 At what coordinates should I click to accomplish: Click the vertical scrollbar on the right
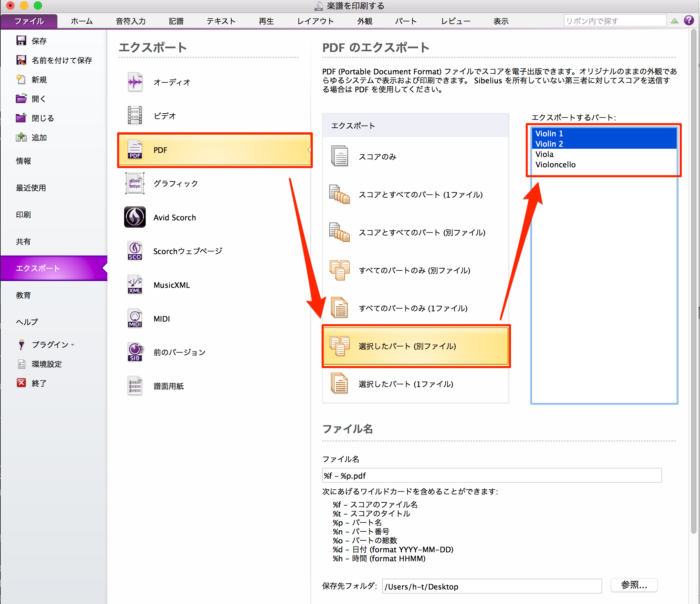694,282
